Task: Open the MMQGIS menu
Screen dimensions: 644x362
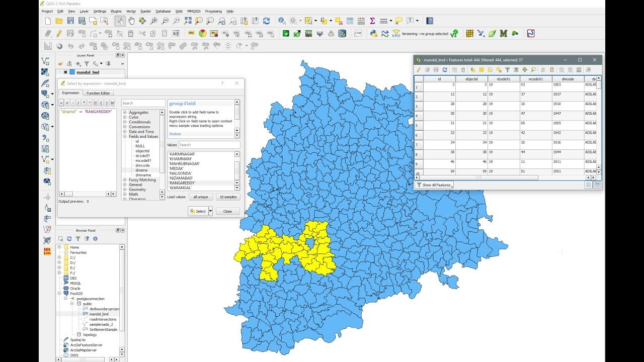Action: (194, 11)
